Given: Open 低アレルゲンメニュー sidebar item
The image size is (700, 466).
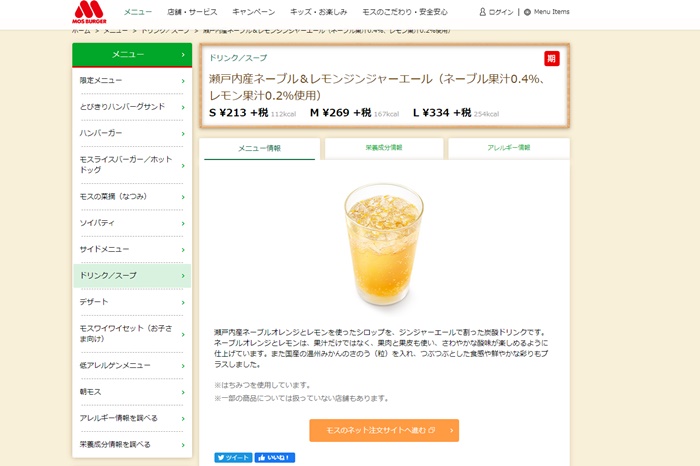Looking at the screenshot, I should 132,366.
